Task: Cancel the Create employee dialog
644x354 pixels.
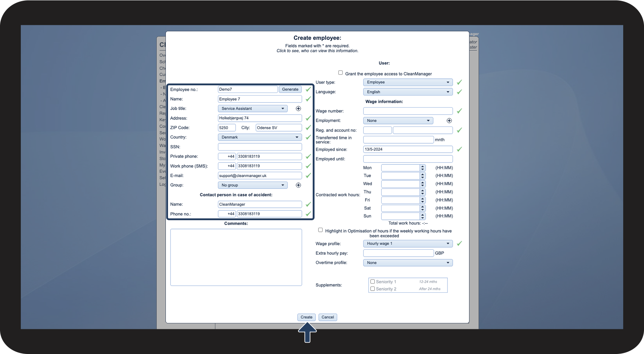Action: pyautogui.click(x=328, y=317)
